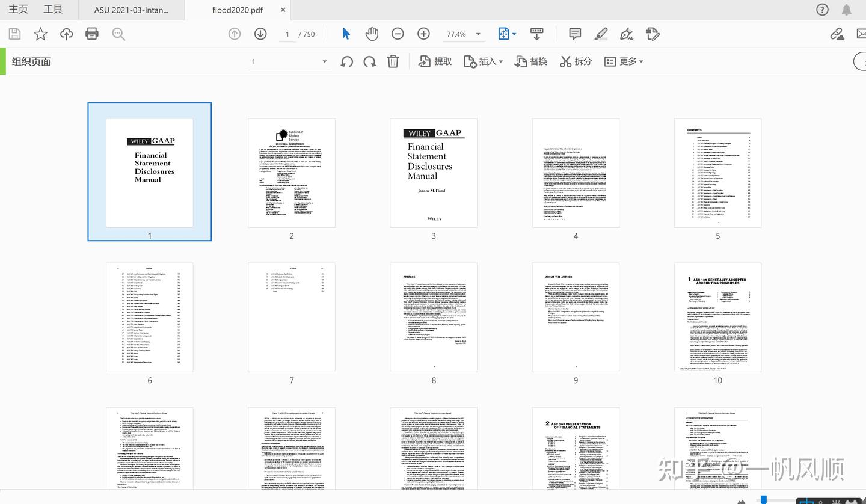The image size is (866, 504).
Task: Select the page 7 thumbnail
Action: (x=292, y=317)
